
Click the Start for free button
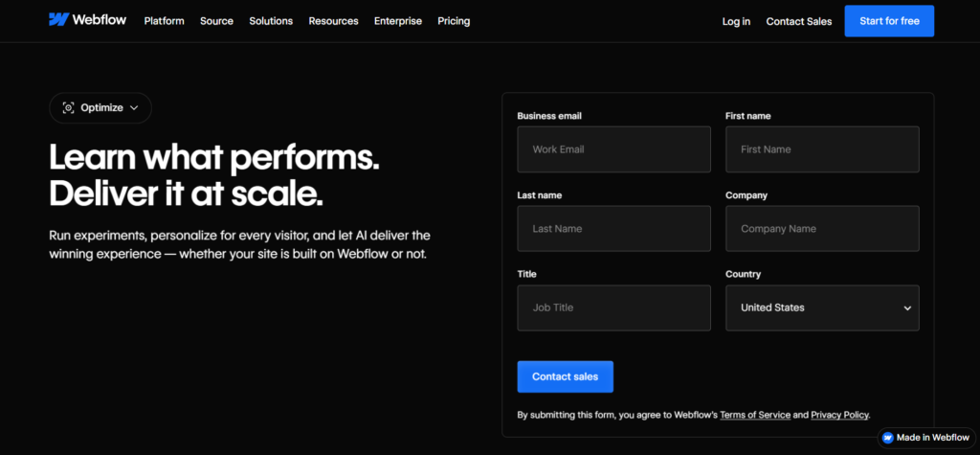(x=889, y=21)
